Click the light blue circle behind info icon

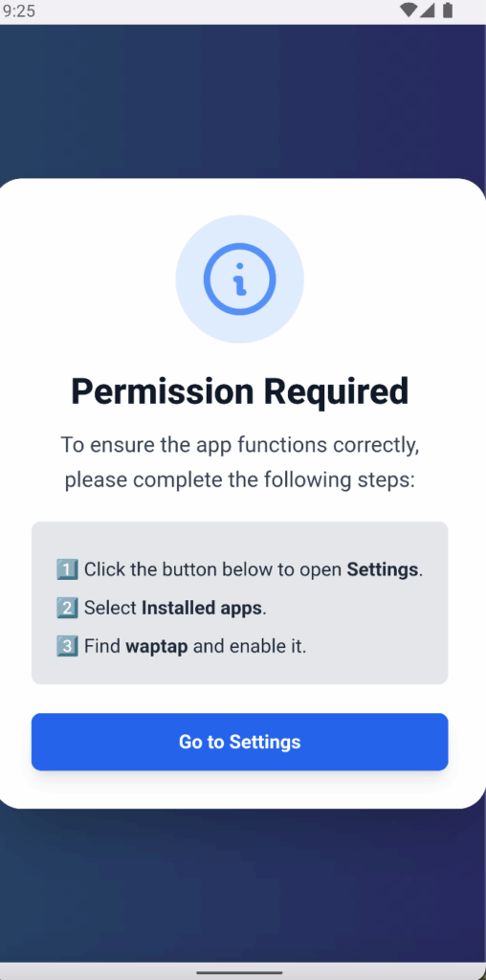[240, 278]
